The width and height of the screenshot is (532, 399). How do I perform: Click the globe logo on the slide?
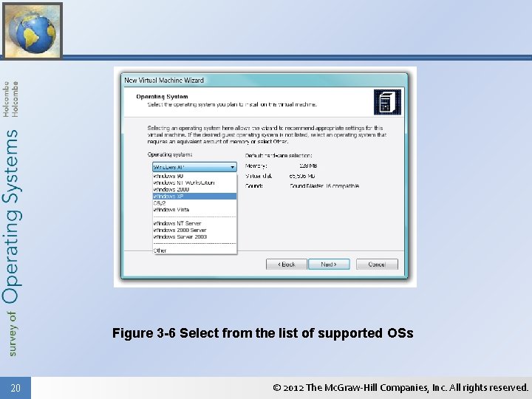click(33, 30)
